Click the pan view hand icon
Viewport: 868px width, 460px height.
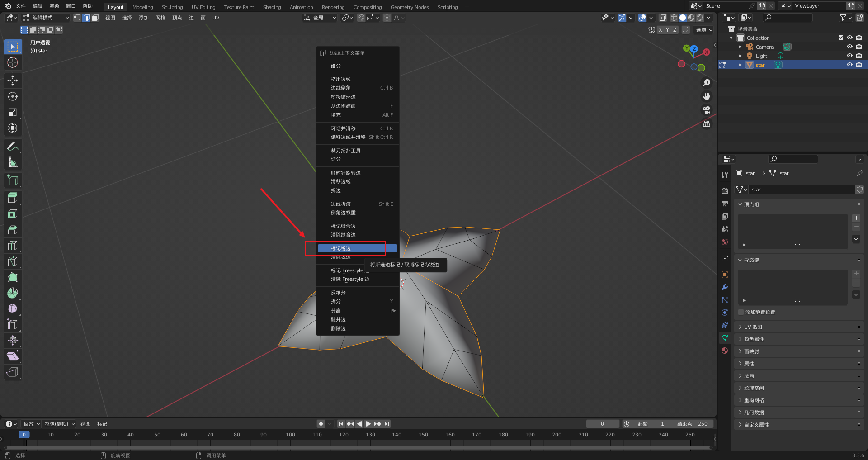pos(707,96)
